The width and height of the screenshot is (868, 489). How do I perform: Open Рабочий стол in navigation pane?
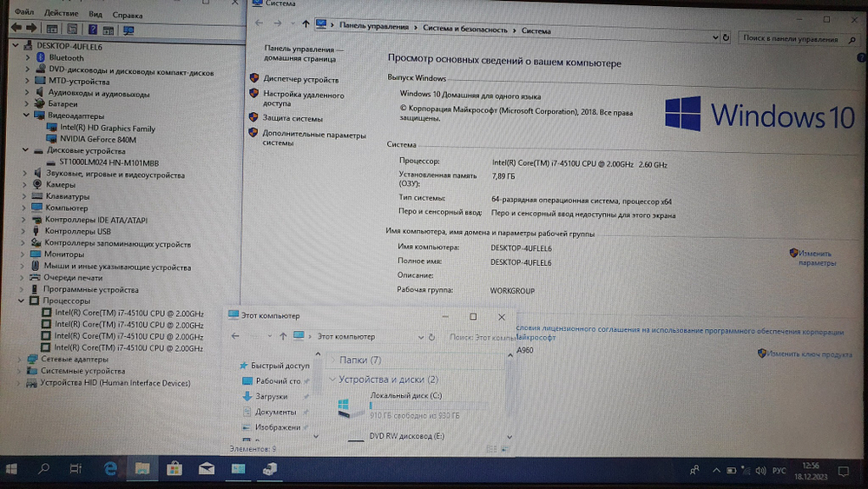pyautogui.click(x=278, y=381)
